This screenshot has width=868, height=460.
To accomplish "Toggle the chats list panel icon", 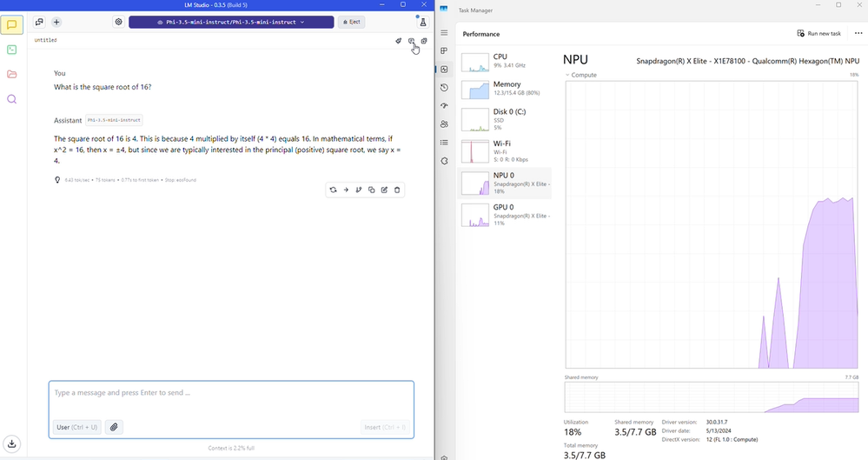I will (39, 22).
